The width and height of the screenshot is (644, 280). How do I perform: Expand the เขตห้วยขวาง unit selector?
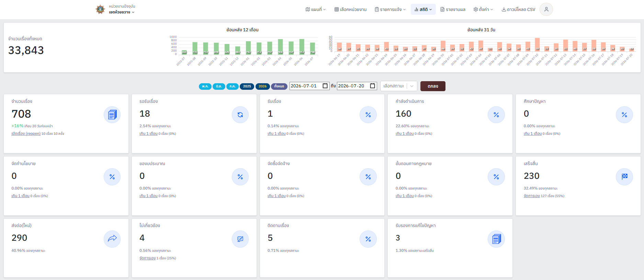(122, 12)
